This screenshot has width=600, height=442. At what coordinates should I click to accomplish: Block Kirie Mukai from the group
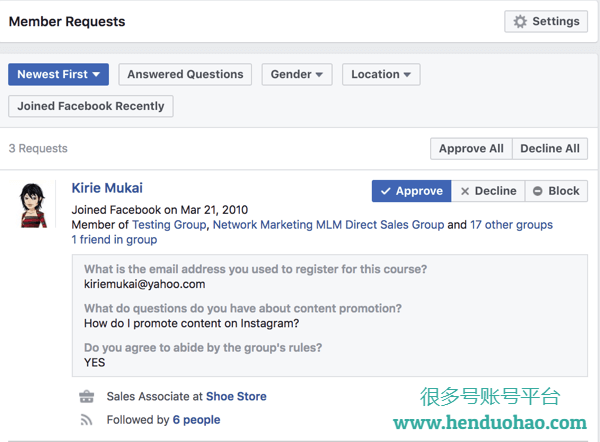pyautogui.click(x=555, y=191)
